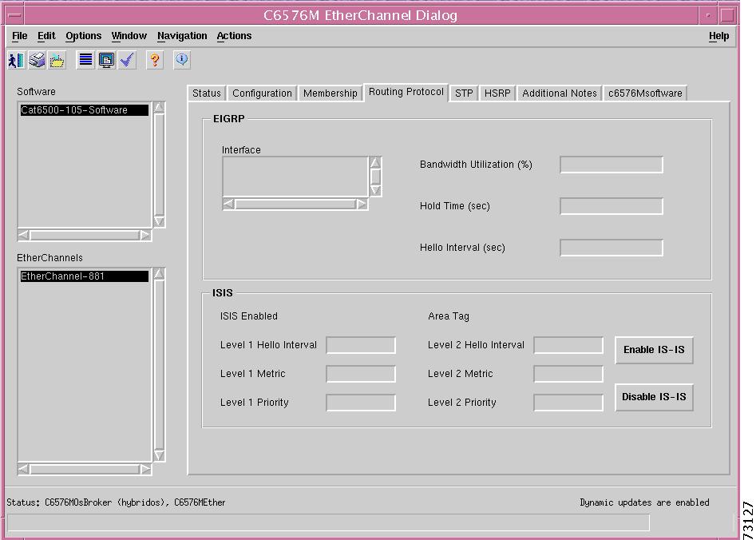Click the blue striped list toolbar icon
The height and width of the screenshot is (540, 756).
click(85, 61)
